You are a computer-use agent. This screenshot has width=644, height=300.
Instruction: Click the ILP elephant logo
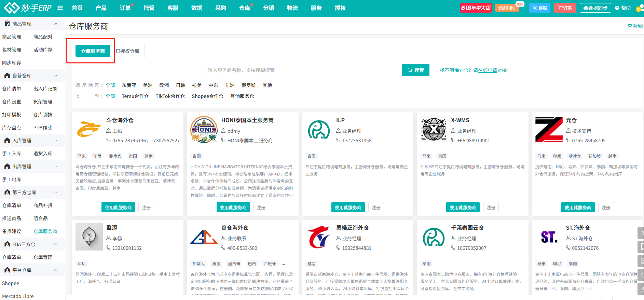[319, 129]
